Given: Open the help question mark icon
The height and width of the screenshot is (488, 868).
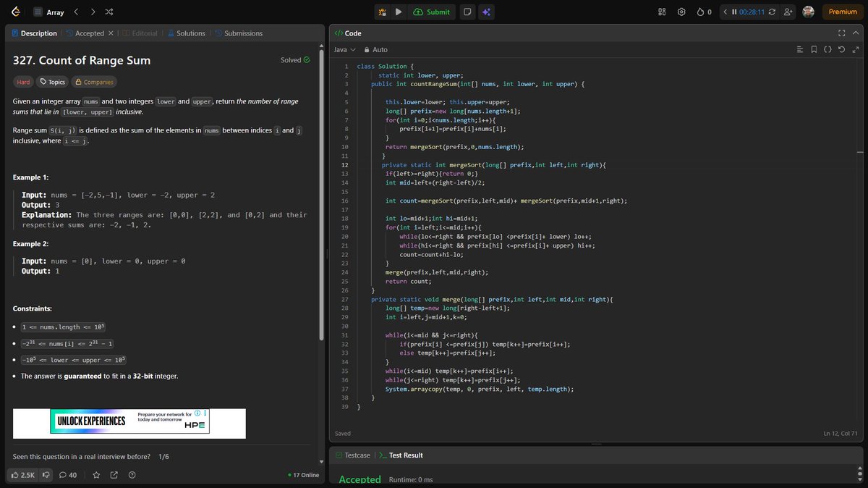Looking at the screenshot, I should point(132,475).
